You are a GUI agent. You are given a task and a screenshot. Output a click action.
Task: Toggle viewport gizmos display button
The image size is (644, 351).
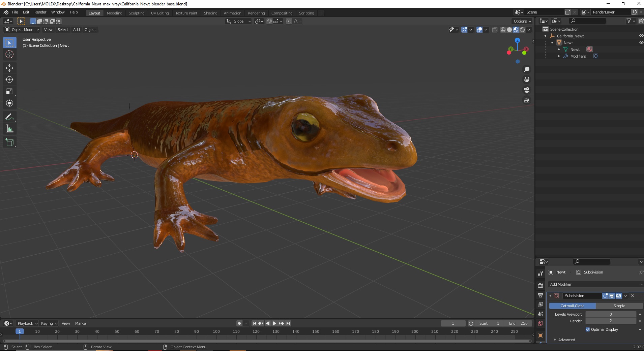[464, 30]
